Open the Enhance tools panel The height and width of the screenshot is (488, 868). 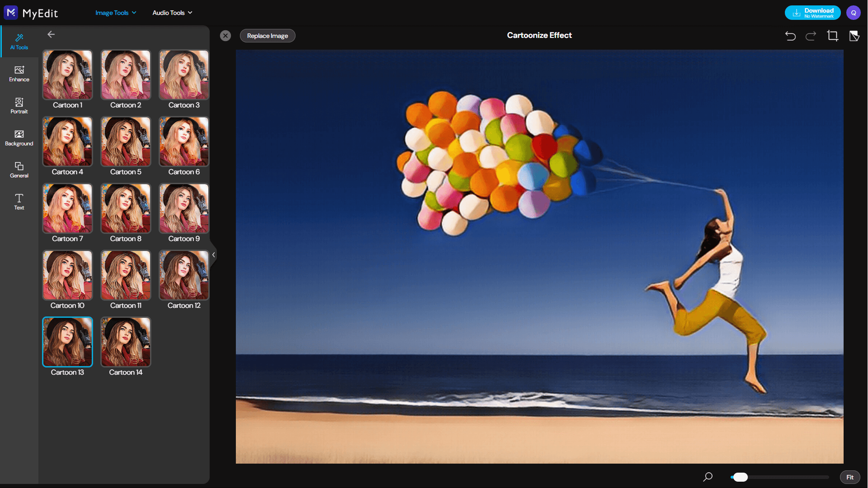[19, 73]
